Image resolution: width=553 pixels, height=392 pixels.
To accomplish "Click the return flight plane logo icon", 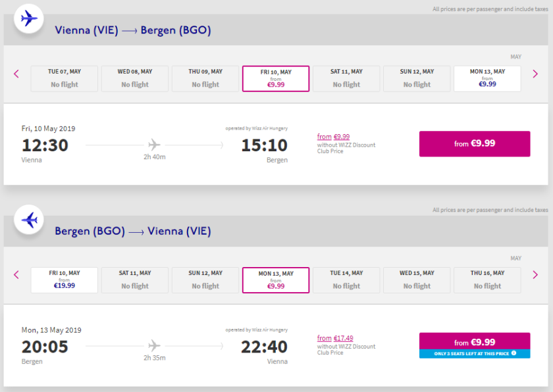I will click(29, 220).
